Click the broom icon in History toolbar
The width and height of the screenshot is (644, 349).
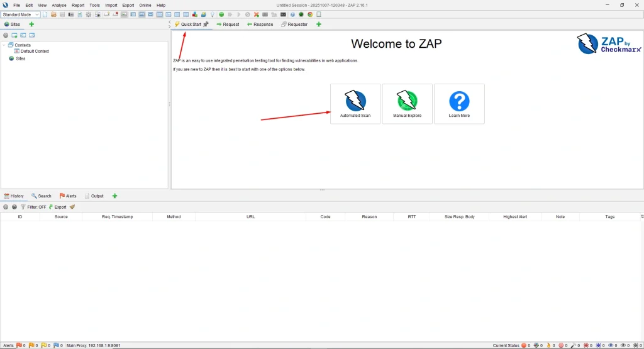click(x=72, y=207)
